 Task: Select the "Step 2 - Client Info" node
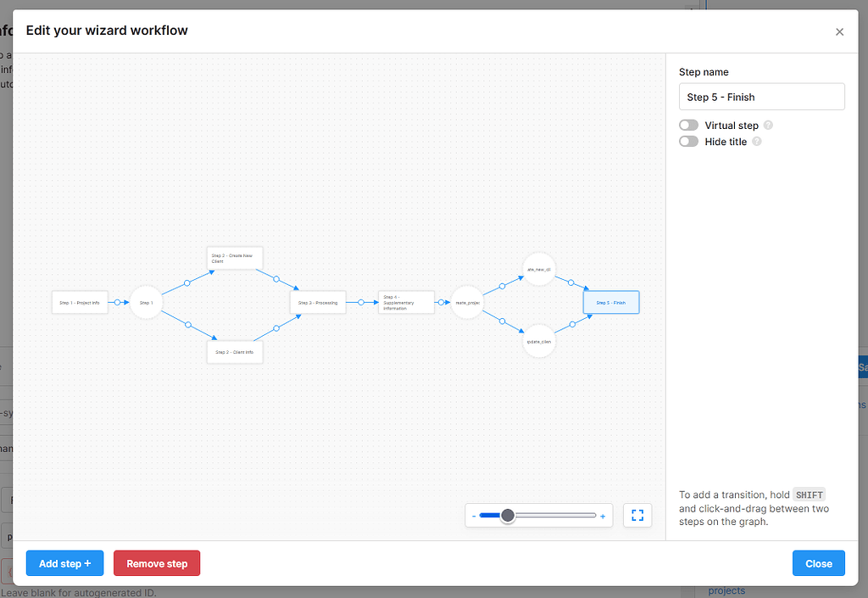click(235, 351)
